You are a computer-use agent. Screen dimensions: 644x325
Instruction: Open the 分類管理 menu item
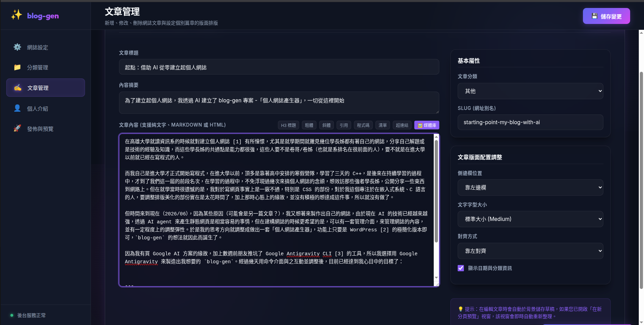pyautogui.click(x=45, y=67)
